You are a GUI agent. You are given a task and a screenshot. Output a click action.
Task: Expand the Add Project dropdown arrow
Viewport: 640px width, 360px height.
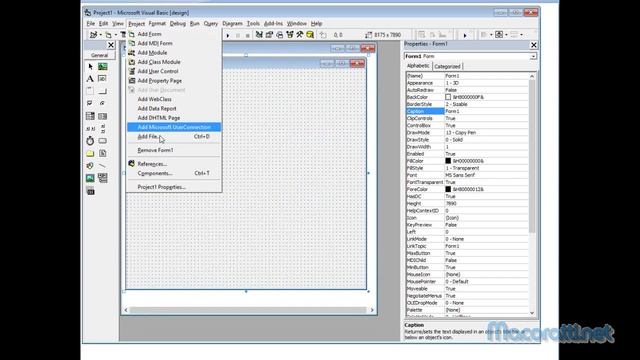click(100, 35)
